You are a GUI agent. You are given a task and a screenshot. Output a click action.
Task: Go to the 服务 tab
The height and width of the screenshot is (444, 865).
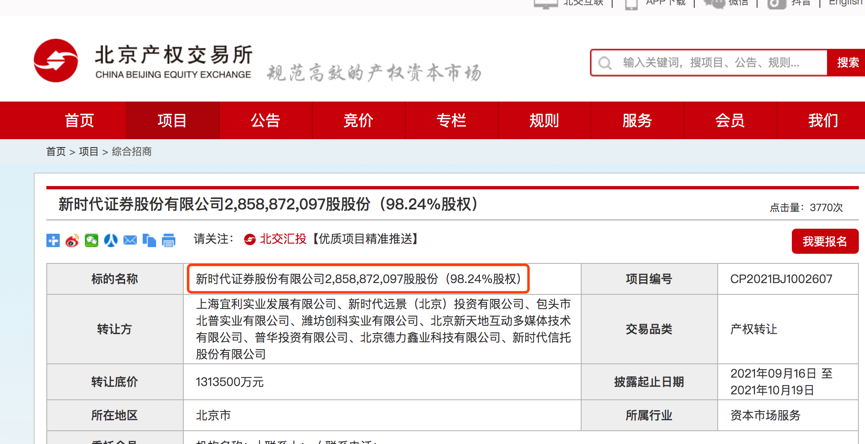point(637,120)
